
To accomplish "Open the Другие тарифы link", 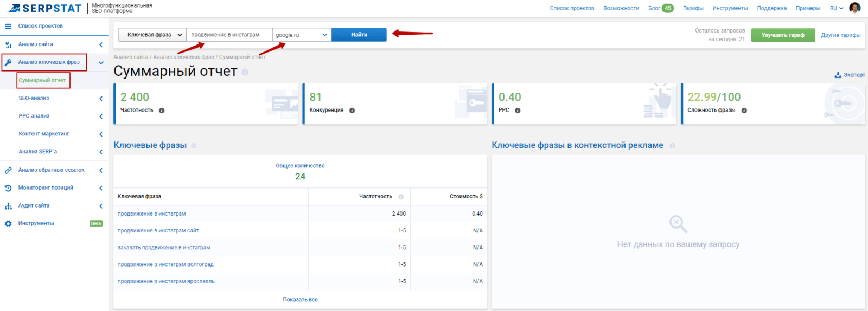I will tap(840, 35).
